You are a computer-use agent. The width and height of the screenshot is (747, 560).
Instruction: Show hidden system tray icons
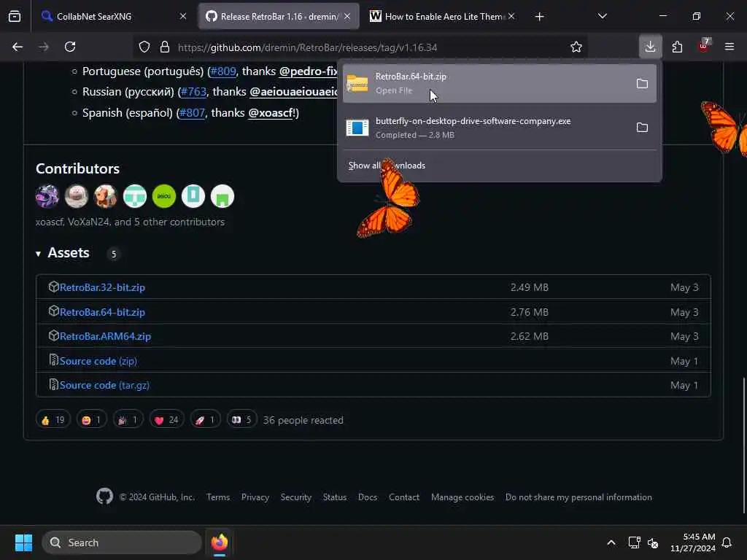click(611, 542)
